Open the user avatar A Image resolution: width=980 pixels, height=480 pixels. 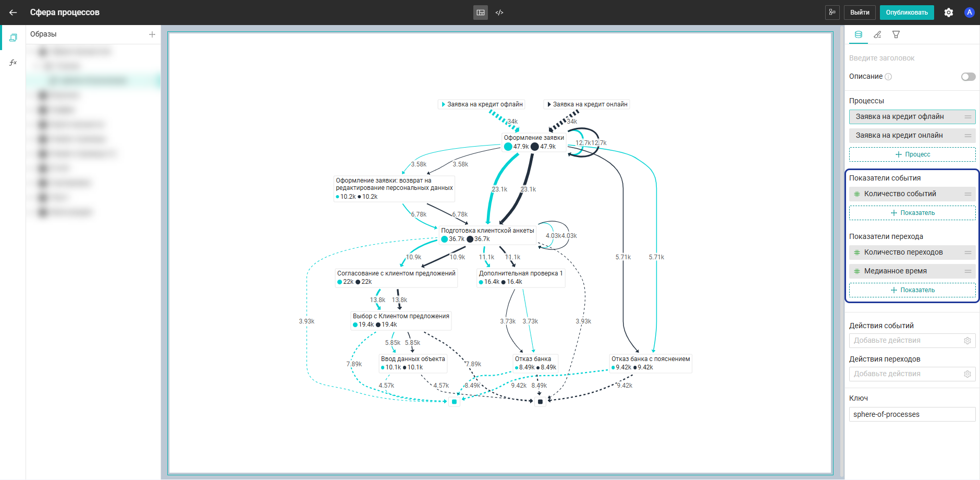[x=969, y=13]
